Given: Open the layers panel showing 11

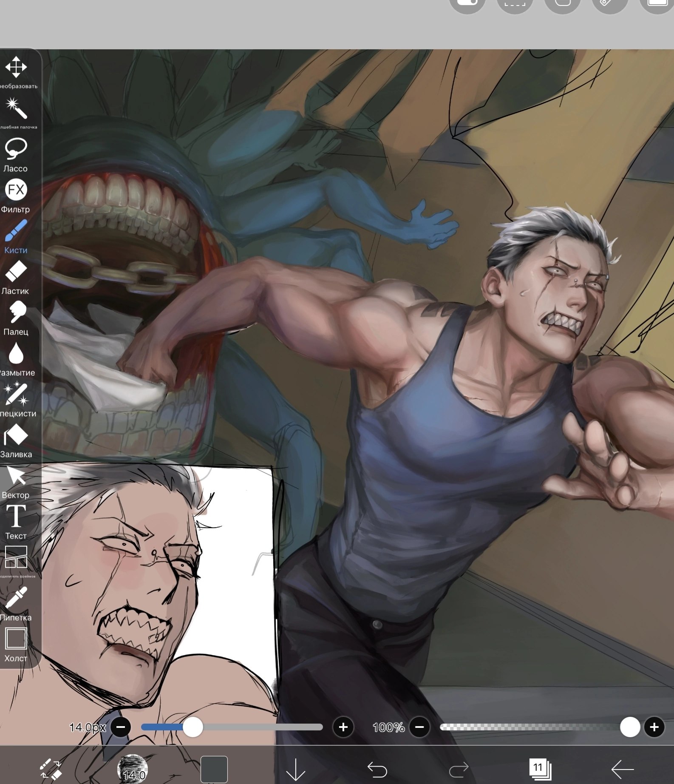Looking at the screenshot, I should tap(540, 769).
